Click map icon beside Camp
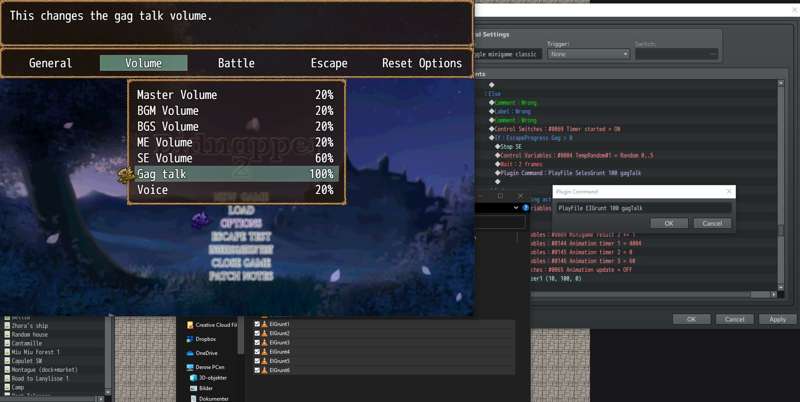Screen dimensions: 800x402 7,387
